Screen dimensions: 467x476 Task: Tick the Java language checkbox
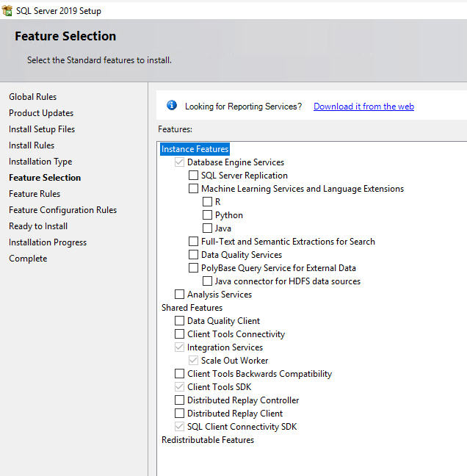(207, 228)
